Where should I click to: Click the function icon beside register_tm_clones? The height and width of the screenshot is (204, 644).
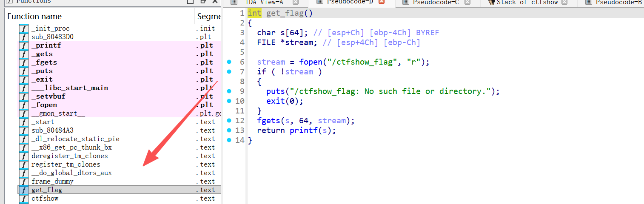point(23,164)
